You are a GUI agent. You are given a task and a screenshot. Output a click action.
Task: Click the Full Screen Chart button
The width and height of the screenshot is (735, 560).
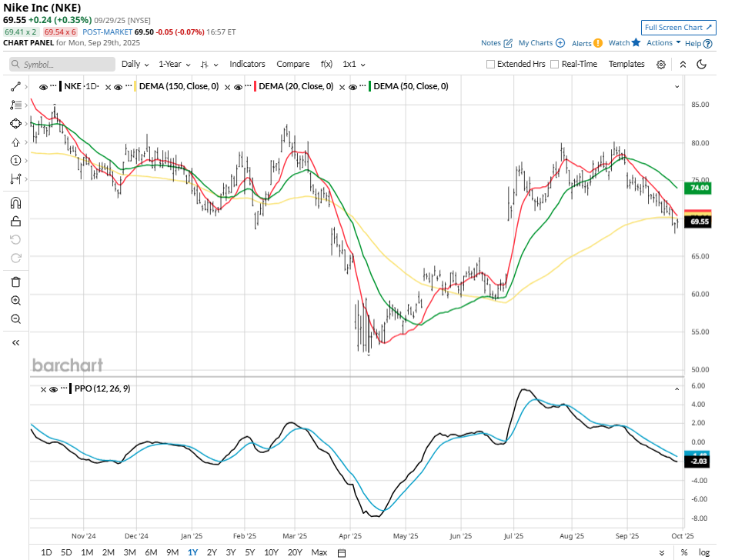(678, 28)
